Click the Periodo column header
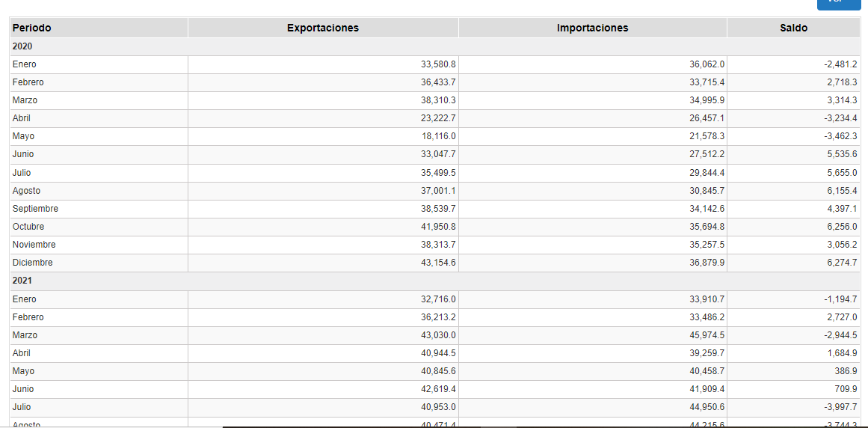This screenshot has width=868, height=428. [32, 28]
